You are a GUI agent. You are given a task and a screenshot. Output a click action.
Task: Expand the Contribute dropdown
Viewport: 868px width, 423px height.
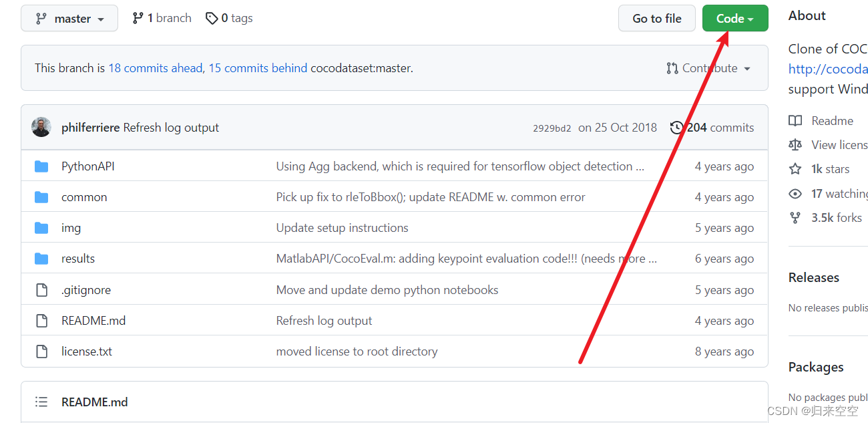coord(708,68)
